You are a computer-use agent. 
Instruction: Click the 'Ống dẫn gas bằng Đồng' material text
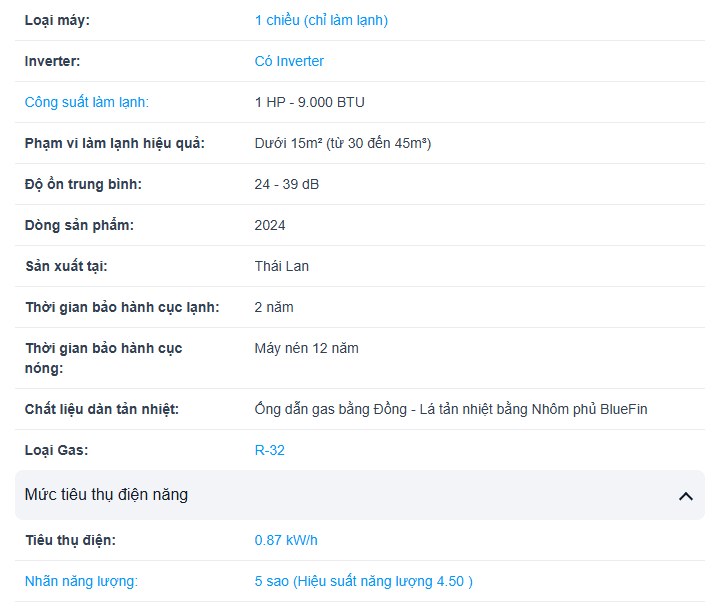pyautogui.click(x=331, y=409)
